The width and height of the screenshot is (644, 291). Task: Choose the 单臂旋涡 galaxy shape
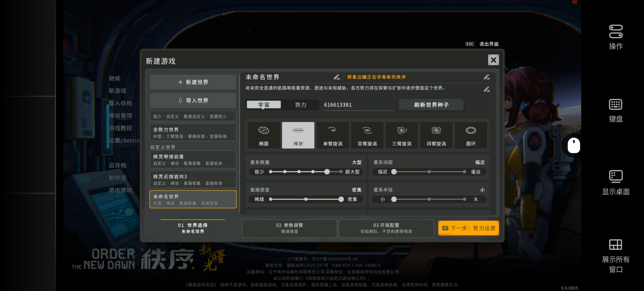pos(333,135)
